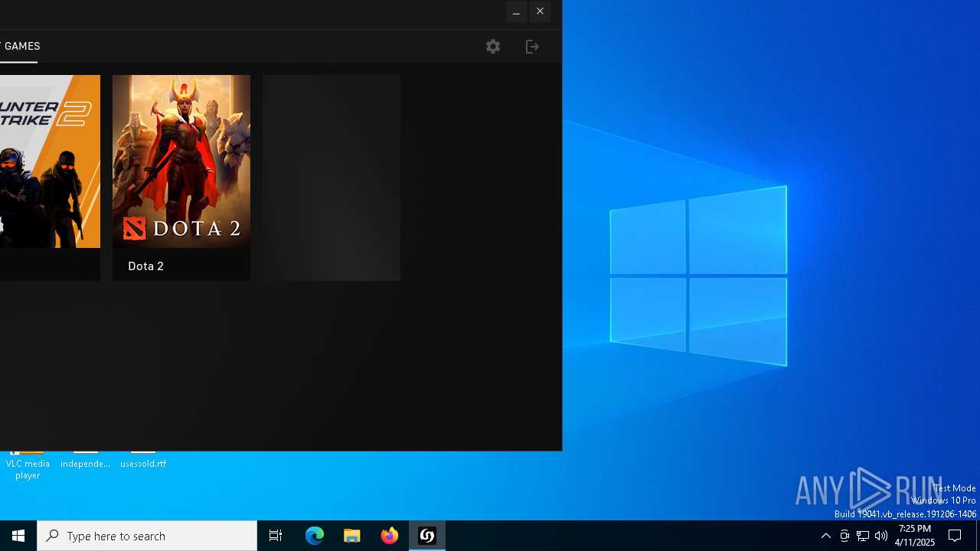Viewport: 980px width, 551px height.
Task: Close the launcher window
Action: pyautogui.click(x=540, y=11)
